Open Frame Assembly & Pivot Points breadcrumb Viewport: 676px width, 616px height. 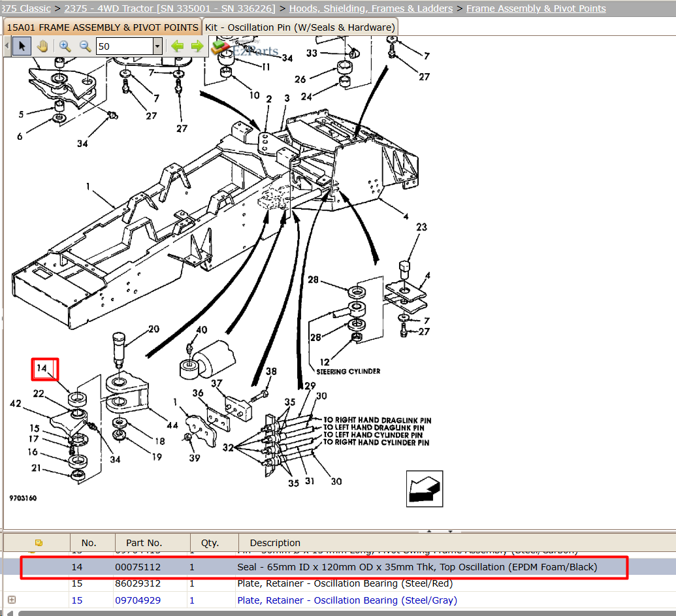click(x=536, y=8)
